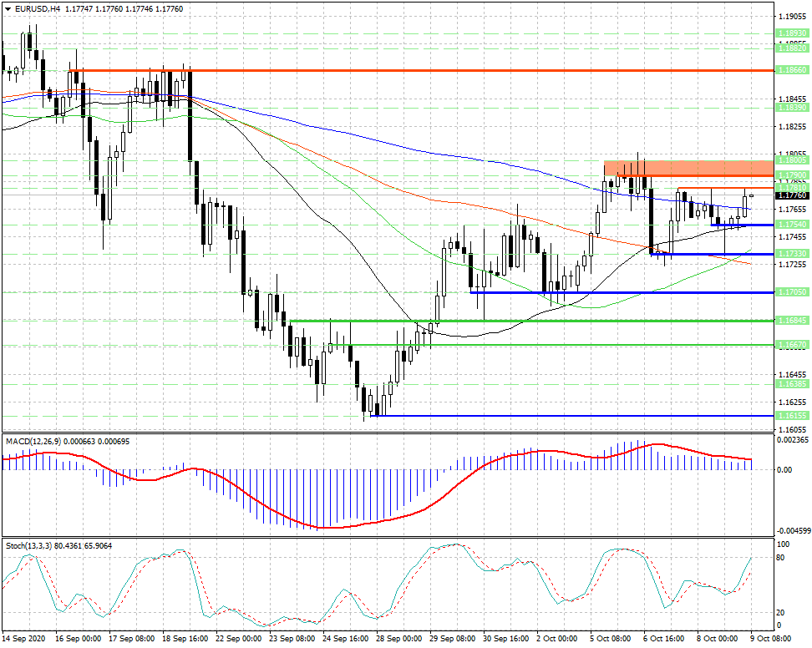Click the 2 Oct 00:00 time label

[556, 639]
